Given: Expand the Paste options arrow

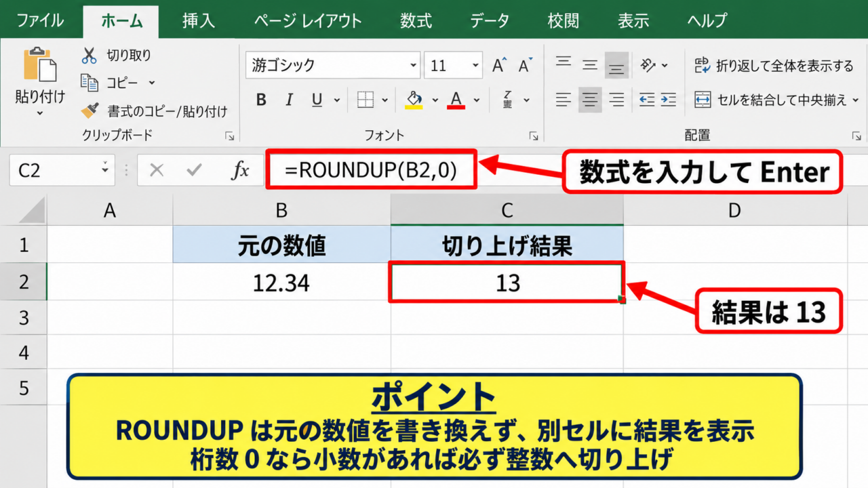Looking at the screenshot, I should point(39,113).
